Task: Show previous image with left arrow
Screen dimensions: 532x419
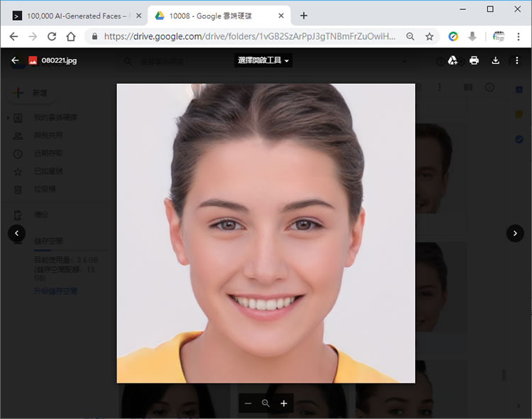Action: click(16, 233)
